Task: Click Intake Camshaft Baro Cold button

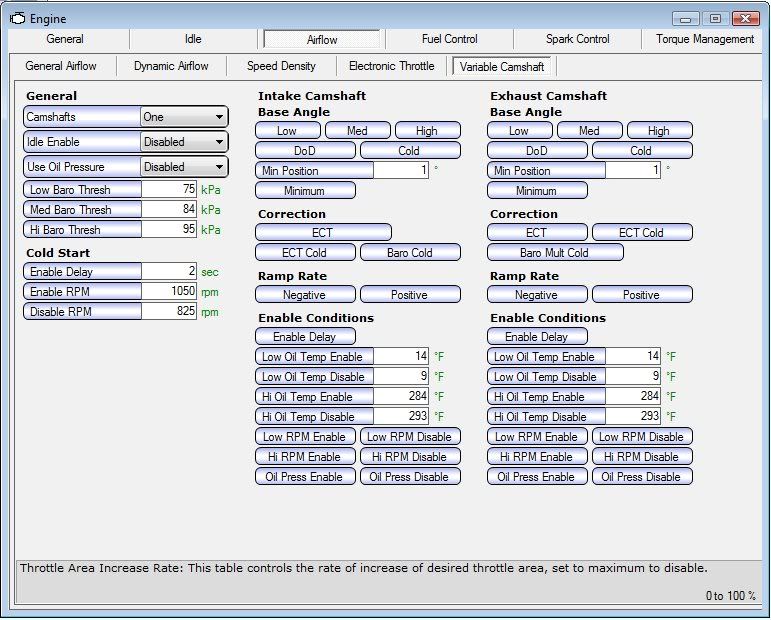Action: pos(409,253)
